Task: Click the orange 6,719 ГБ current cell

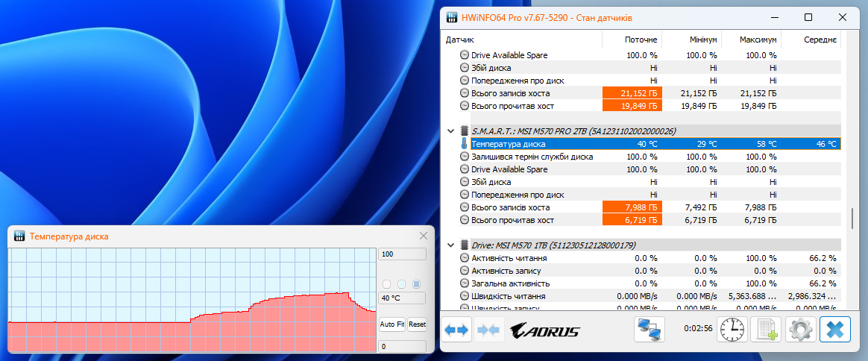Action: point(632,220)
